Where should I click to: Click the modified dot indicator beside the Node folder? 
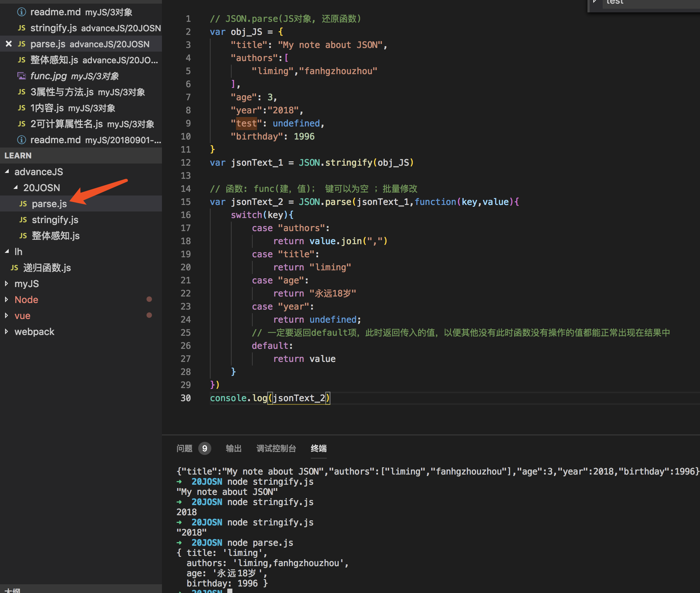pos(149,299)
